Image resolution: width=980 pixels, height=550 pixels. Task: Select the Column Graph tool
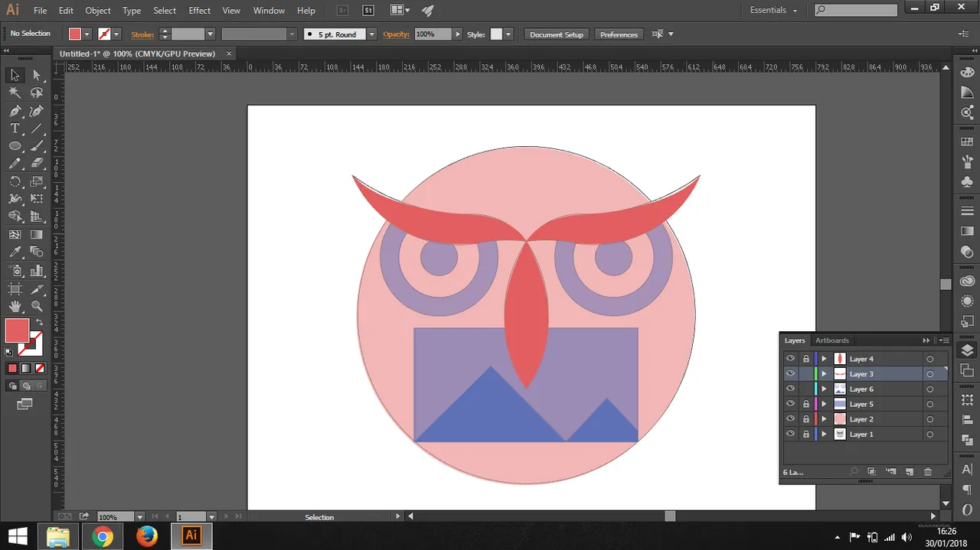tap(36, 271)
